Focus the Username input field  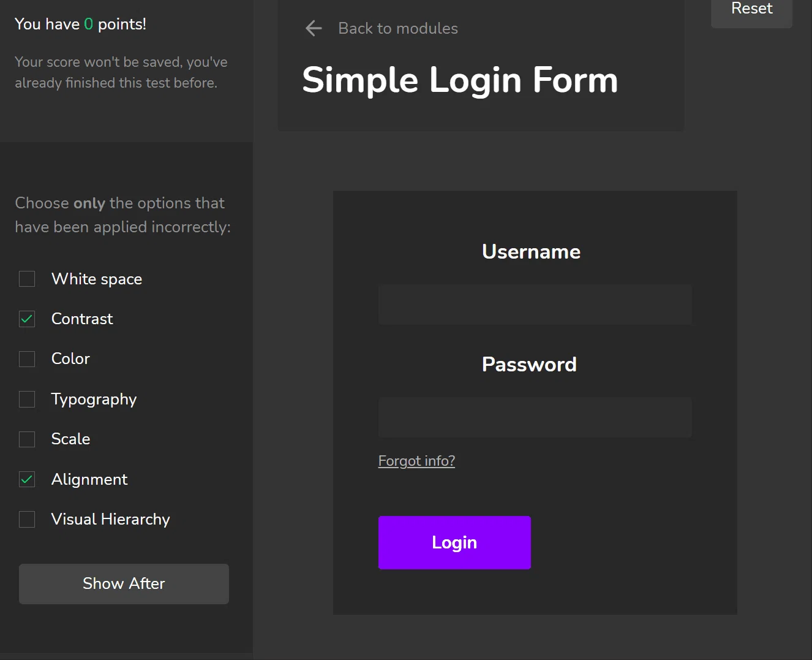(535, 305)
